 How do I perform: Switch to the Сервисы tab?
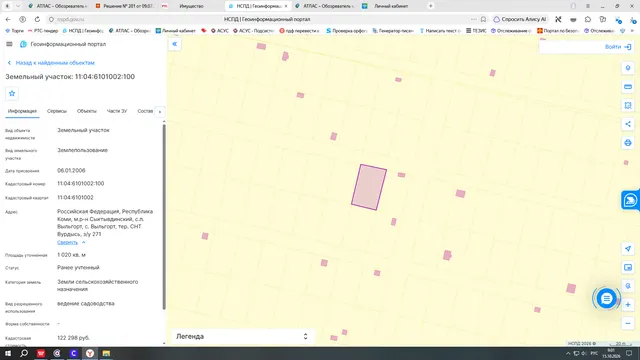tap(57, 111)
